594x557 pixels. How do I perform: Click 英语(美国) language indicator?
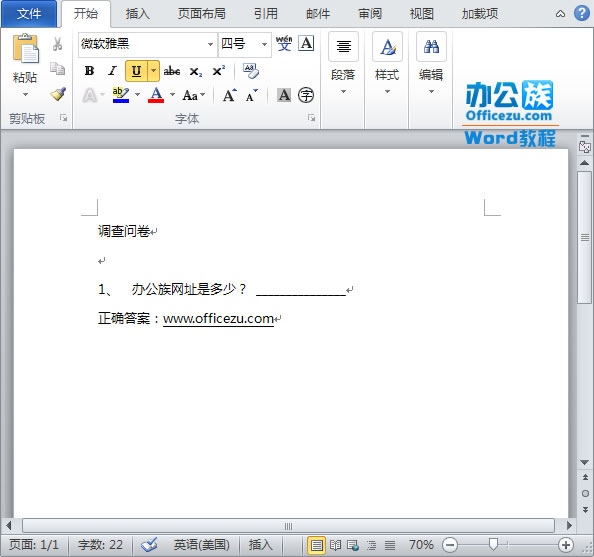202,545
